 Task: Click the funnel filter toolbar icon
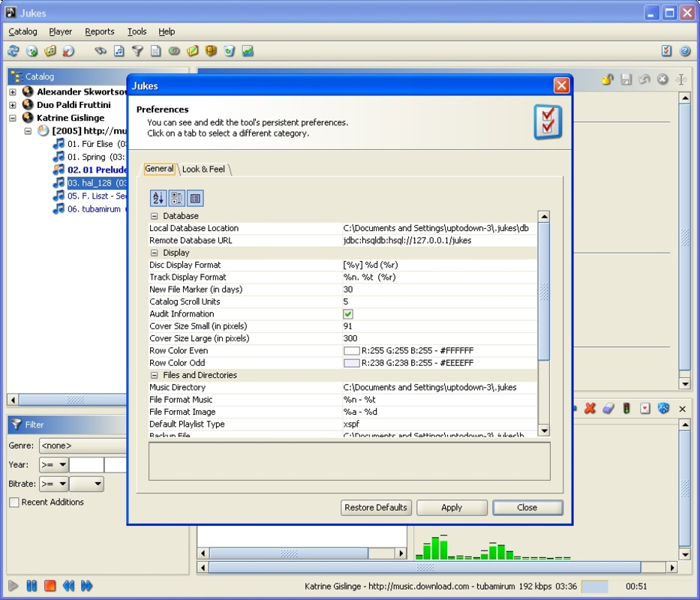click(x=137, y=51)
